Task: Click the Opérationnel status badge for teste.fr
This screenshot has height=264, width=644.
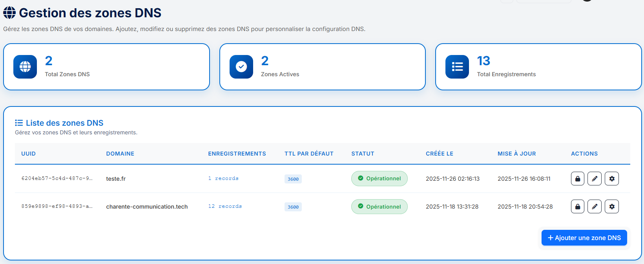Action: pyautogui.click(x=379, y=179)
